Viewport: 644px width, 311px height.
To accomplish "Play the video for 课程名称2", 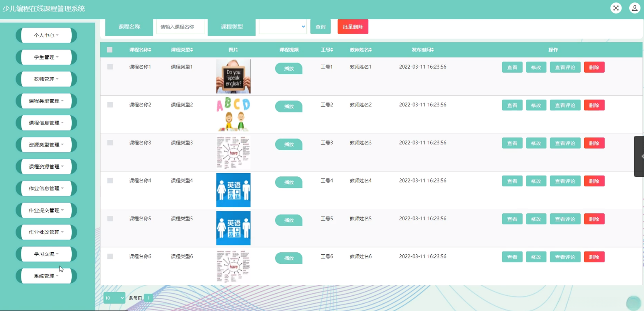I will 289,106.
